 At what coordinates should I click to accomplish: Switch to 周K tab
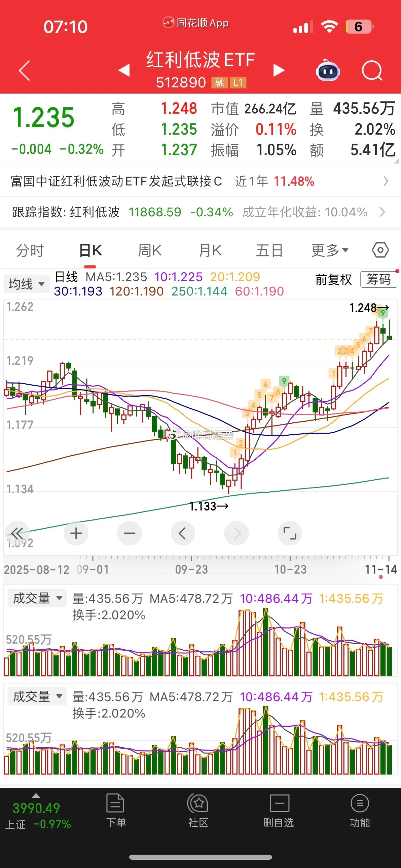click(150, 250)
